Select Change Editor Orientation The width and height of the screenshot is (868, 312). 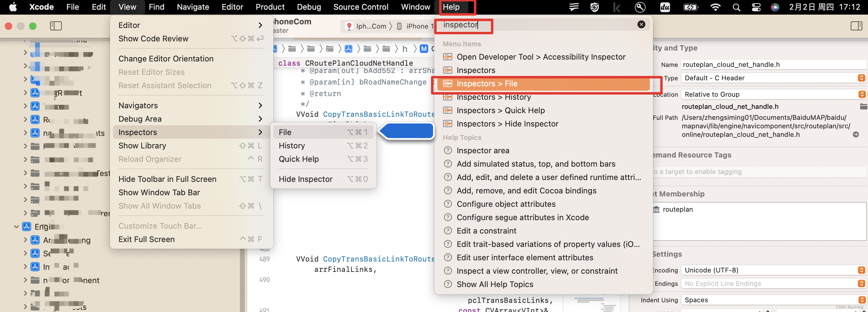tap(191, 59)
